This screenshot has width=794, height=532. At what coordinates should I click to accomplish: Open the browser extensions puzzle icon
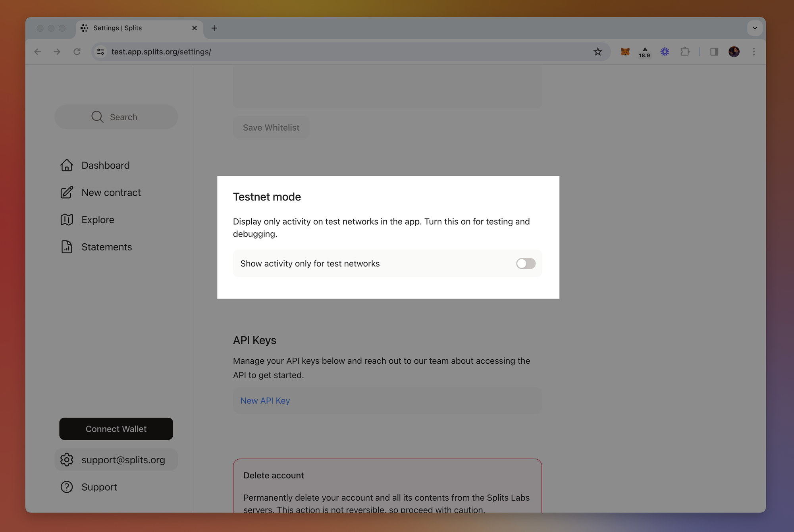pyautogui.click(x=685, y=52)
